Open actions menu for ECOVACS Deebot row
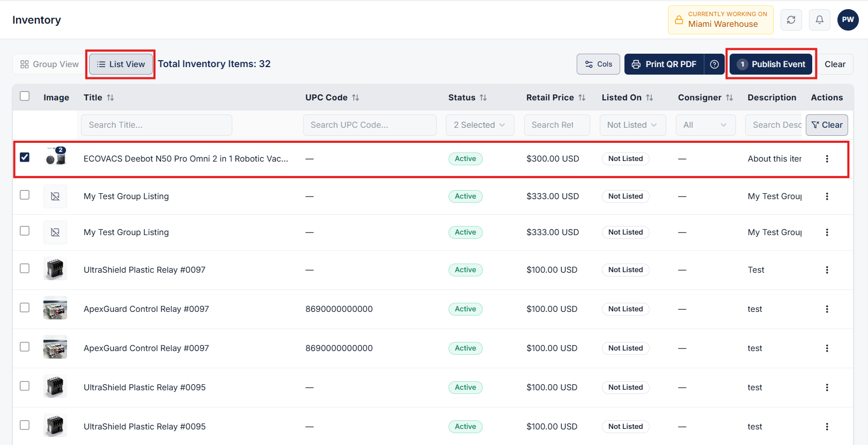 (827, 159)
